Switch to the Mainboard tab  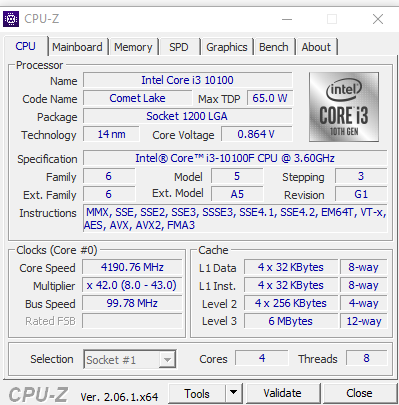coord(77,47)
